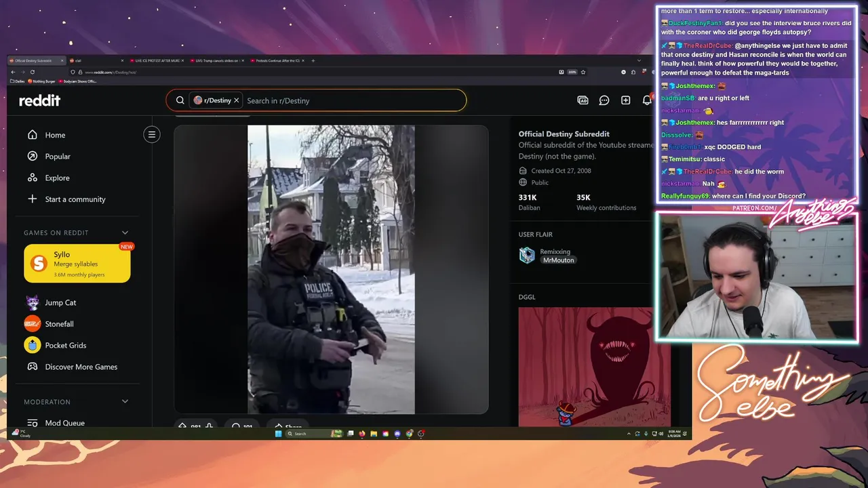Reload the page
Screen dimensions: 868x488
click(33, 72)
